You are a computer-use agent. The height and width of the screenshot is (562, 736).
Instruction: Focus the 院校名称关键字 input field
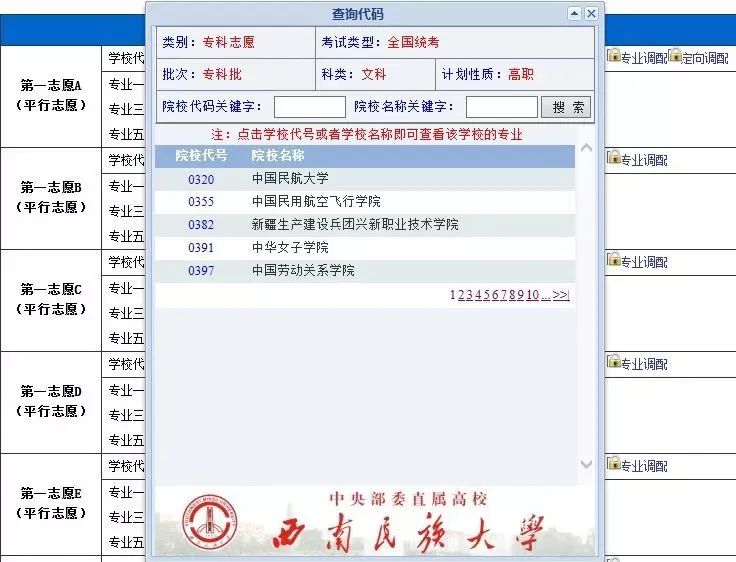[x=501, y=107]
